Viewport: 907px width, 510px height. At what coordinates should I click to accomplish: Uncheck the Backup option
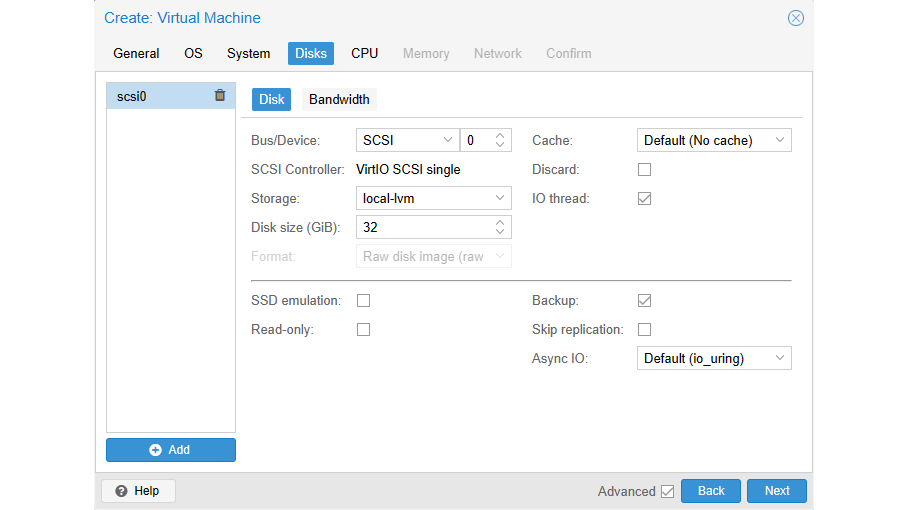[645, 300]
